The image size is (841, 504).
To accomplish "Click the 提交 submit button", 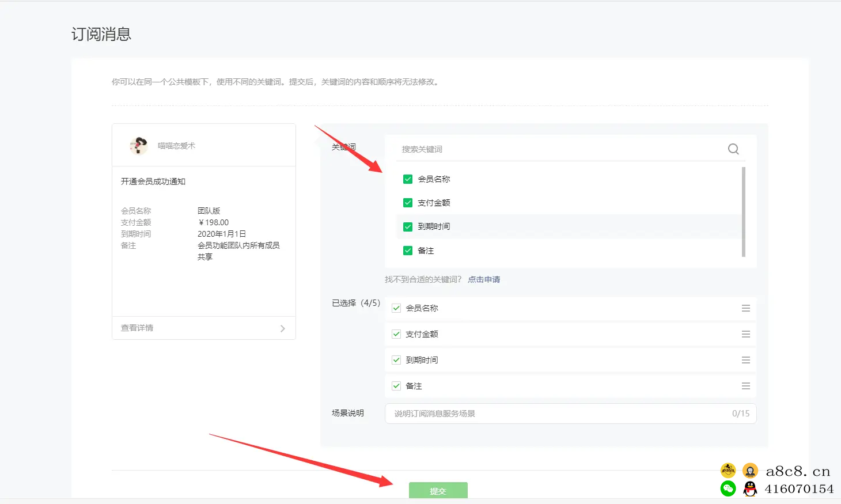I will point(438,491).
